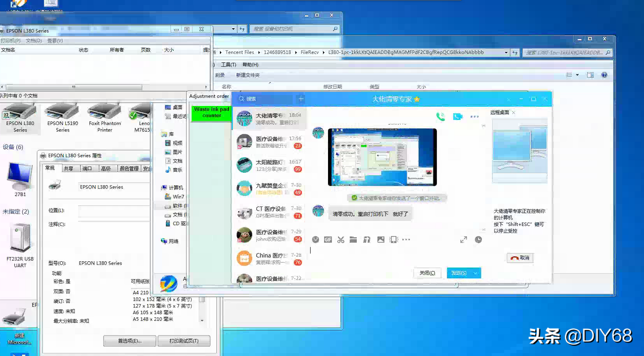Click the print queue horizontal scrollbar
The width and height of the screenshot is (644, 356).
tap(74, 87)
